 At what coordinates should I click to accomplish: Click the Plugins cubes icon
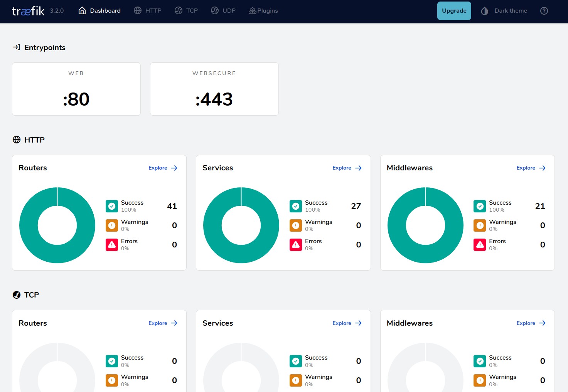pyautogui.click(x=253, y=11)
